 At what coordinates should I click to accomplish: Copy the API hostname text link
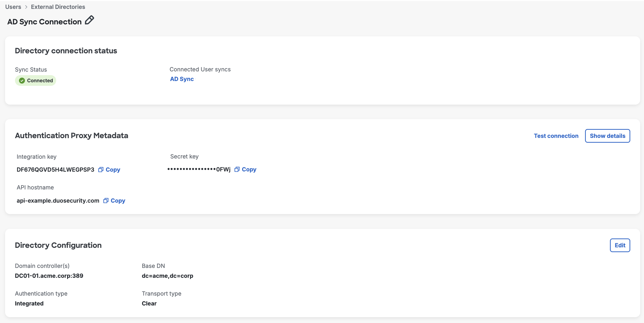118,201
